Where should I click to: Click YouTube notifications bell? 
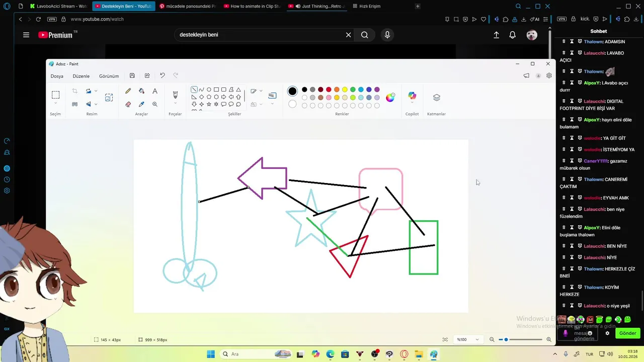point(512,35)
